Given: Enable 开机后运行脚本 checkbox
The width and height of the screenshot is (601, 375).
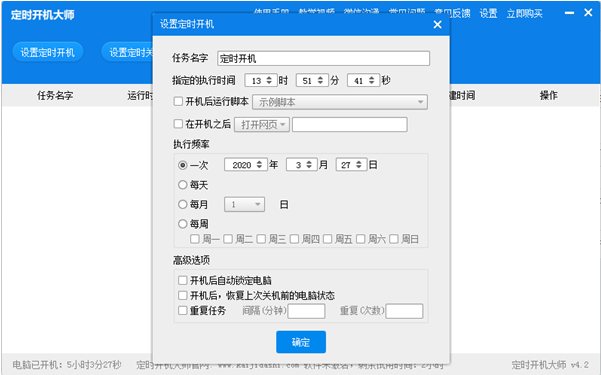Looking at the screenshot, I should 178,102.
